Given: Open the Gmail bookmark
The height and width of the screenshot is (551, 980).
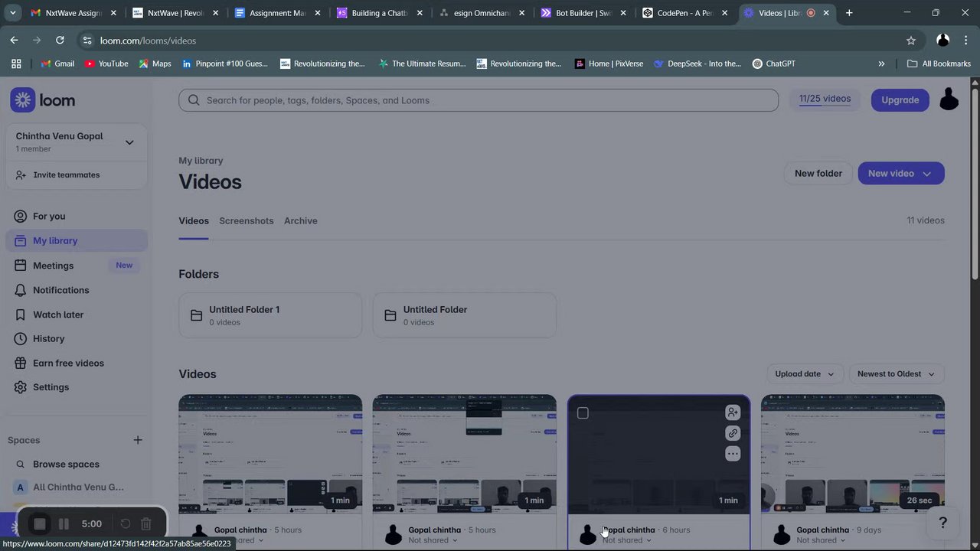Looking at the screenshot, I should 57,64.
